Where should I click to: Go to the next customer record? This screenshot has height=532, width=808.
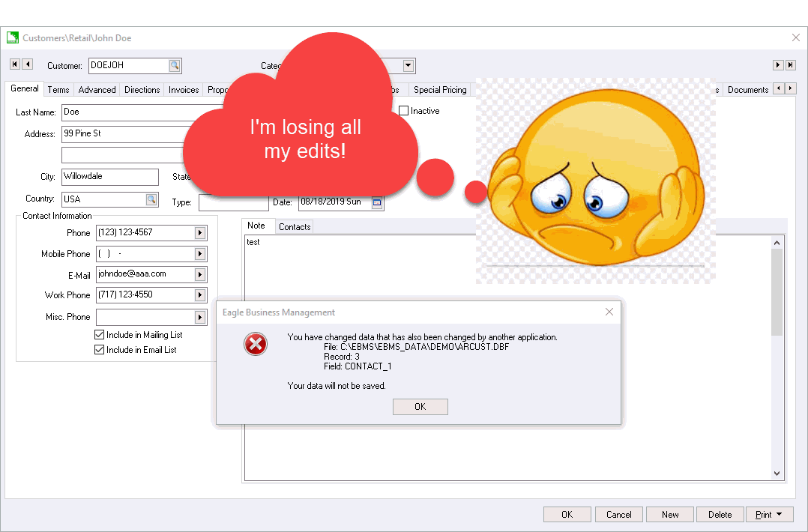click(x=778, y=66)
